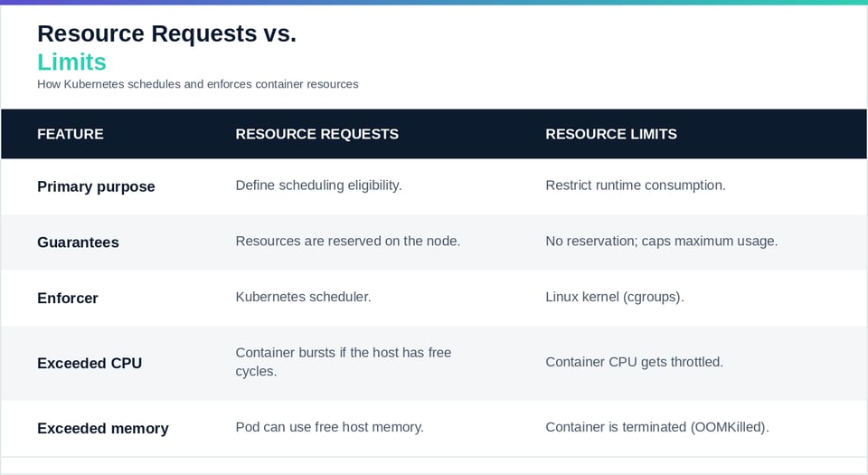The height and width of the screenshot is (475, 868).
Task: Click the Exceeded CPU row label
Action: 90,363
